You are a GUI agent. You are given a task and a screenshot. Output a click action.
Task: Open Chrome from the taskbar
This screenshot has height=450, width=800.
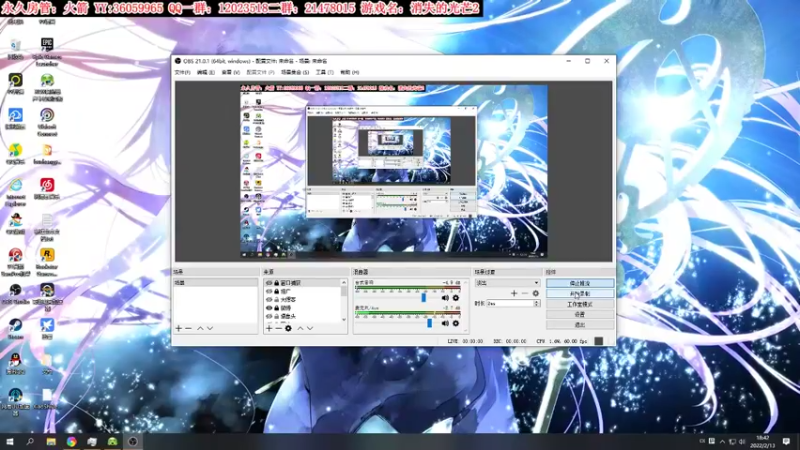point(71,441)
